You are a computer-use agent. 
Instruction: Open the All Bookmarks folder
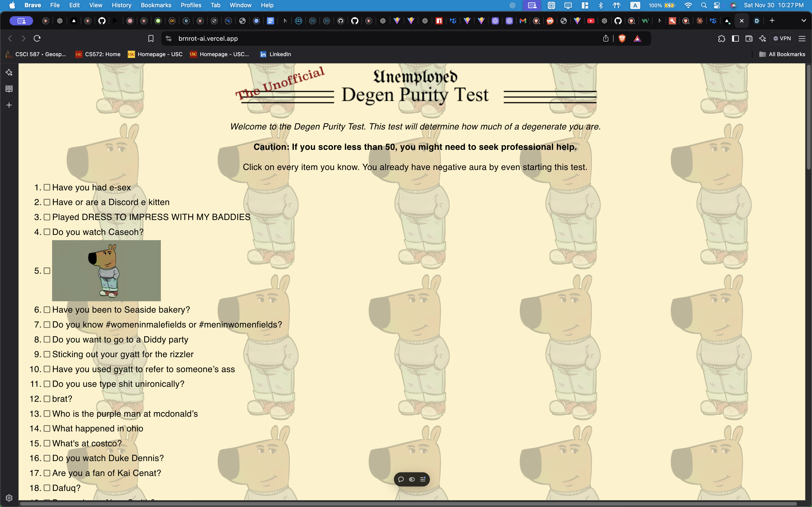(x=782, y=54)
